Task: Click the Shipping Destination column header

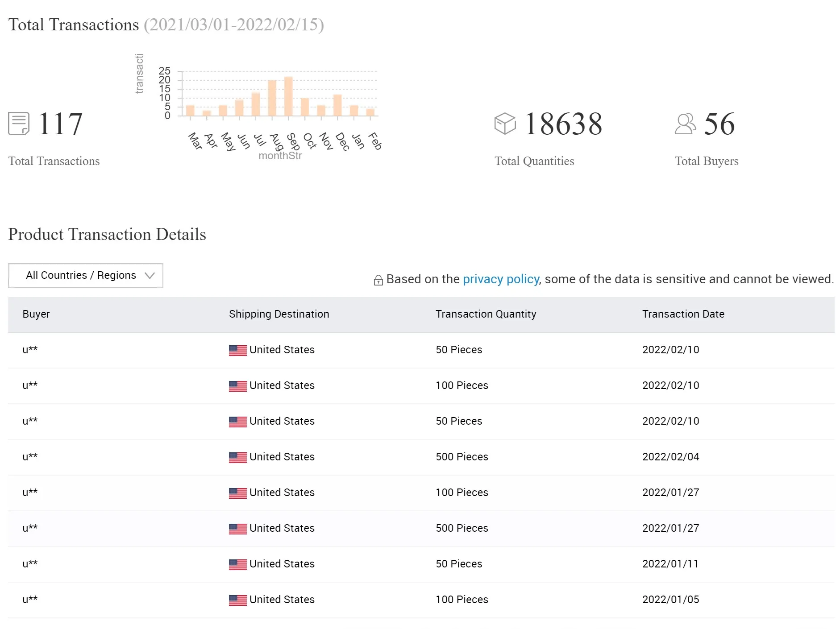Action: click(279, 314)
